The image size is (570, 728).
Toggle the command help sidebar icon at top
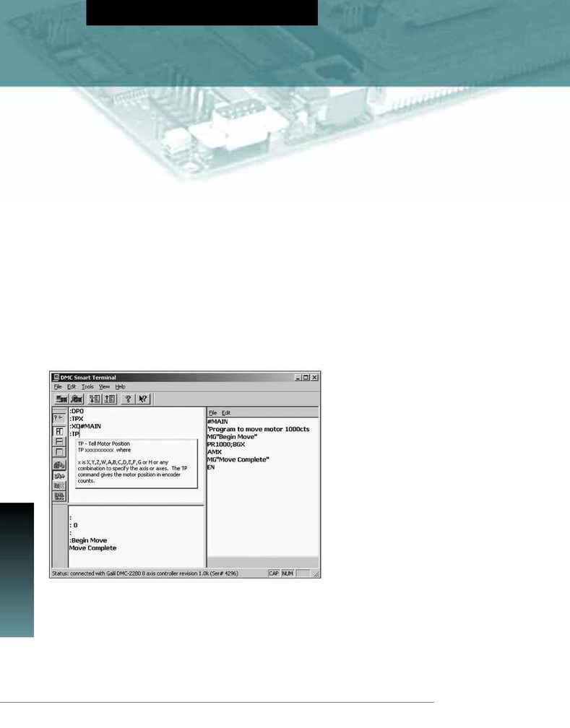point(59,418)
